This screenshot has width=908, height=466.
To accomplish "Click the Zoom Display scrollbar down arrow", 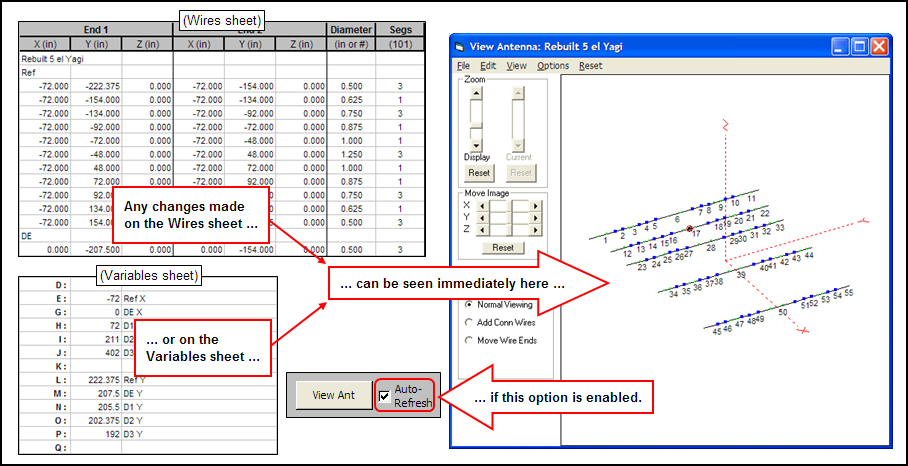I will 476,145.
